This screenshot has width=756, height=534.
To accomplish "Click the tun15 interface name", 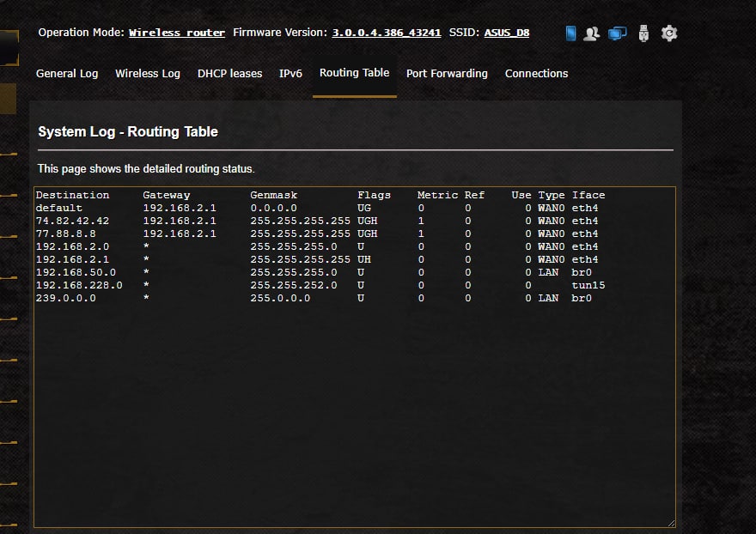I will (588, 285).
